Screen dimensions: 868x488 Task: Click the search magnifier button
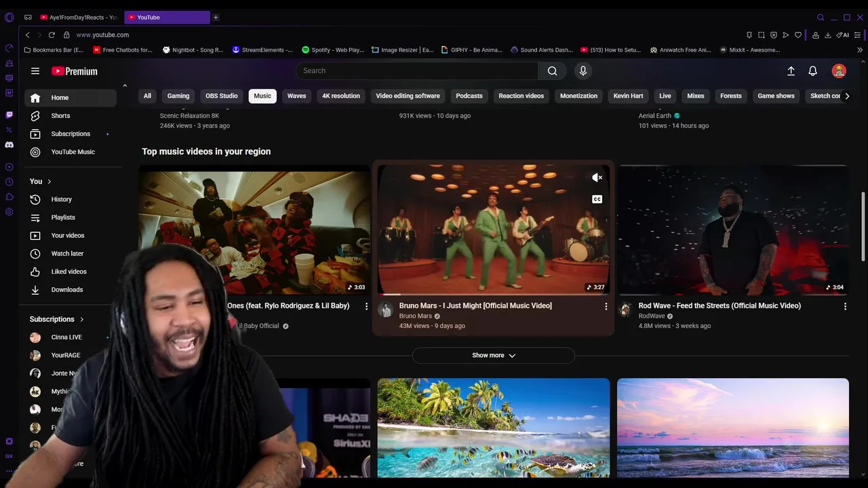552,70
